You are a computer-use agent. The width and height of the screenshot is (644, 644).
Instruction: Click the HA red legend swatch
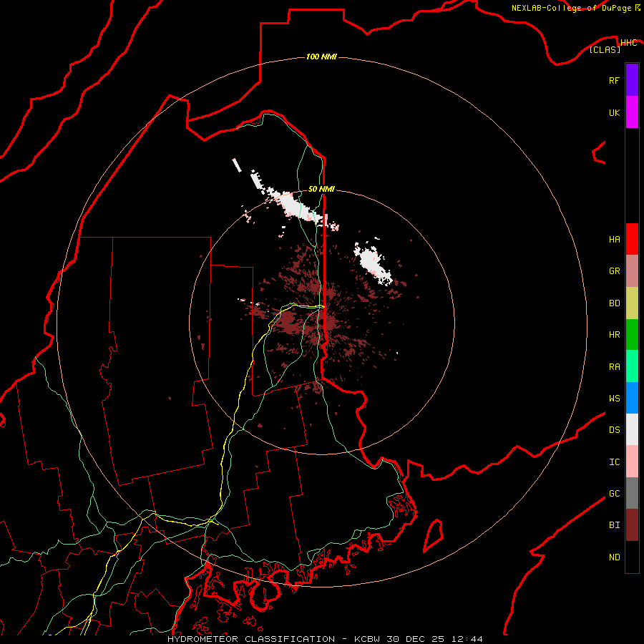[x=632, y=239]
